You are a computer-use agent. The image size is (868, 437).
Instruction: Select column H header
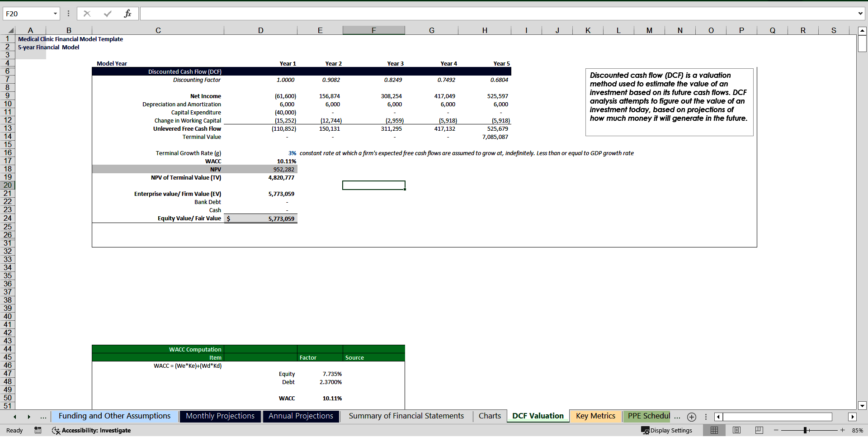(485, 30)
